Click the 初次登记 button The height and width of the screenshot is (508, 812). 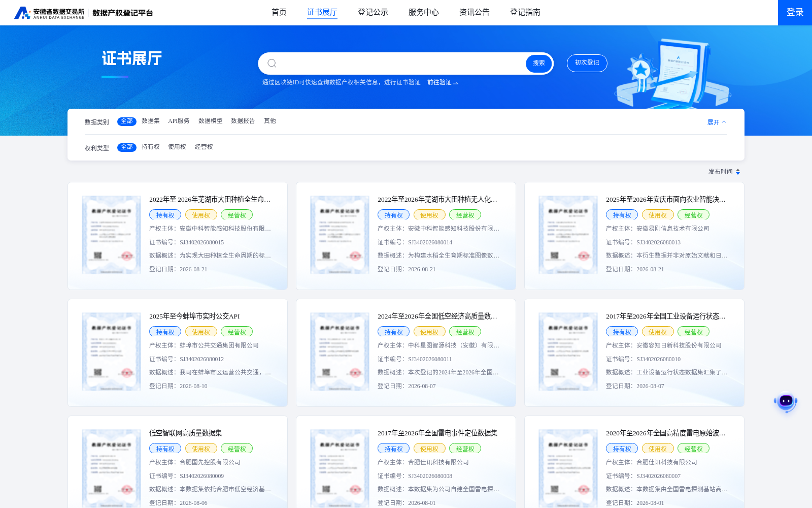point(587,63)
